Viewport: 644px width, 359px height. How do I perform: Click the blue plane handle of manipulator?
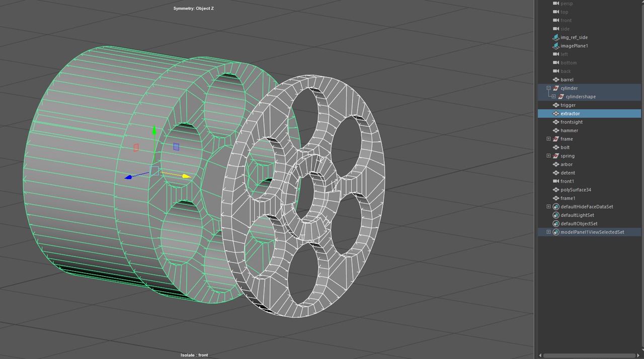click(176, 146)
